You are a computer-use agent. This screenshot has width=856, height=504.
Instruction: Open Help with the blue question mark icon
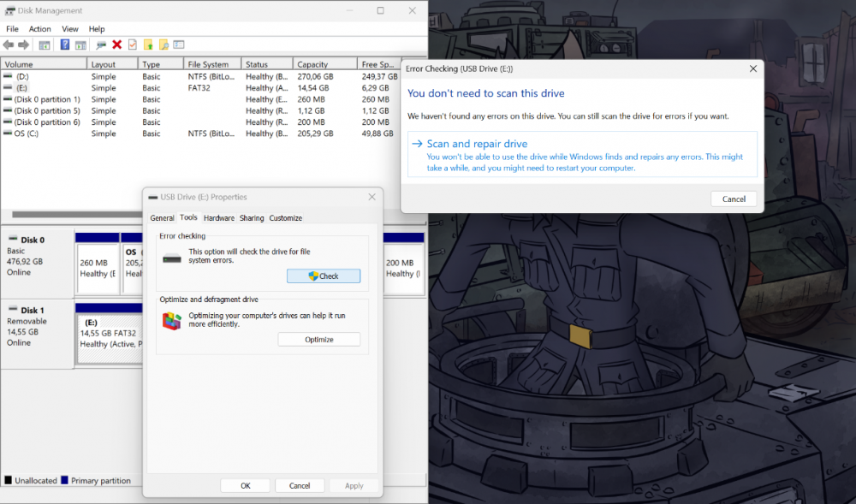(65, 44)
